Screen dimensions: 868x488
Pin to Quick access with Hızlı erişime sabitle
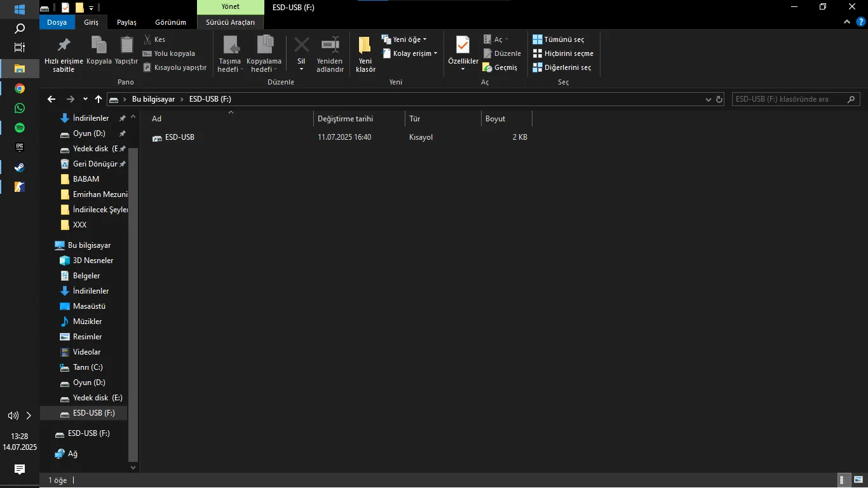tap(64, 54)
